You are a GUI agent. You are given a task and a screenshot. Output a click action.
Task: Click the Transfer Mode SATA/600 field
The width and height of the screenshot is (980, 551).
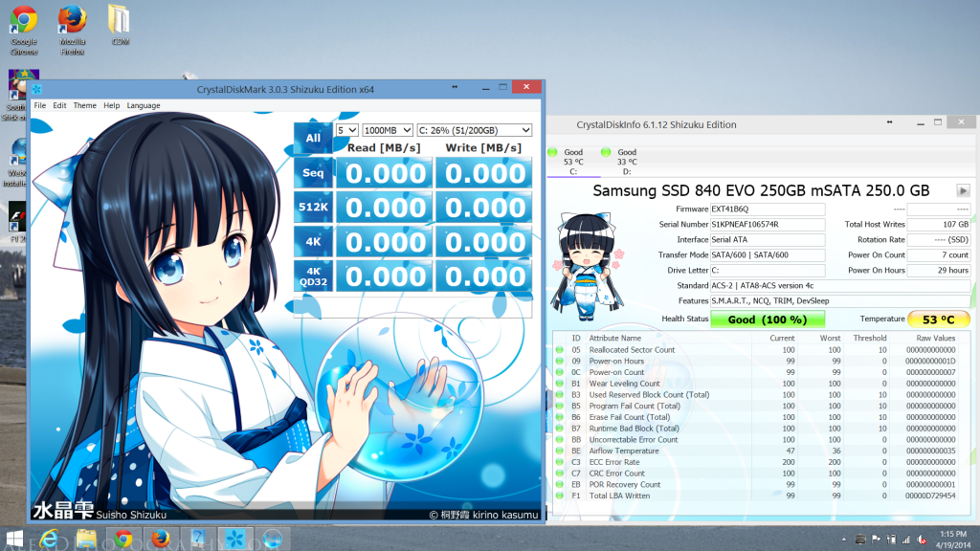pos(768,254)
